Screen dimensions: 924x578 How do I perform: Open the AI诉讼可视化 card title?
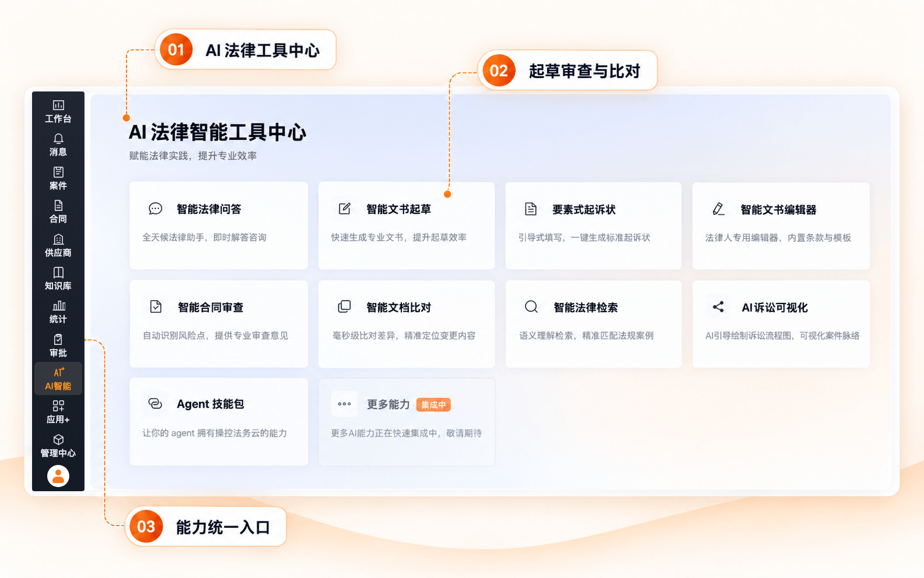pyautogui.click(x=774, y=308)
